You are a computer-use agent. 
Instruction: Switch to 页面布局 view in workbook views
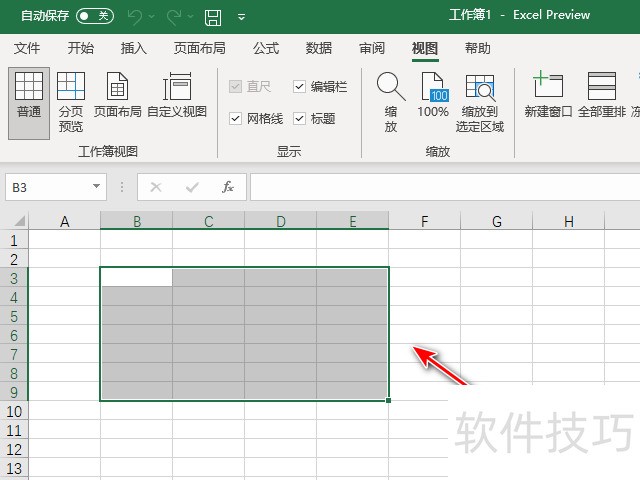(118, 95)
